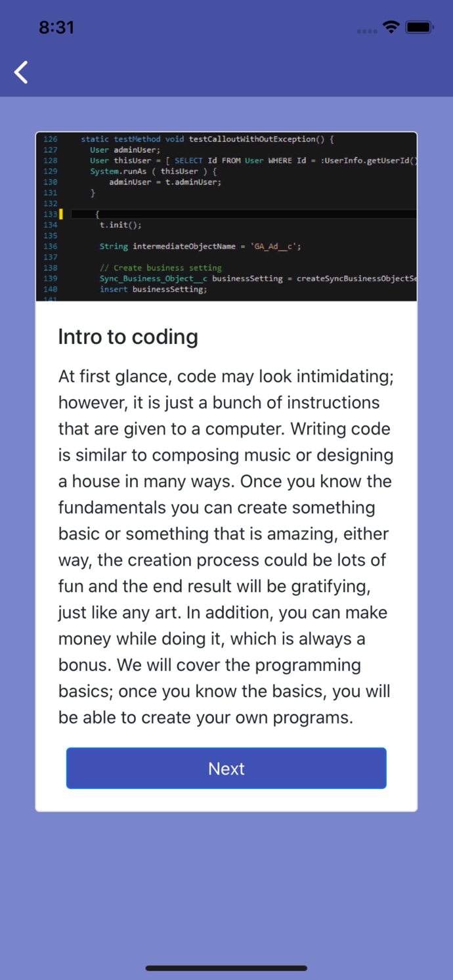Click the yellow marker beside line 133
The image size is (453, 980).
click(61, 214)
